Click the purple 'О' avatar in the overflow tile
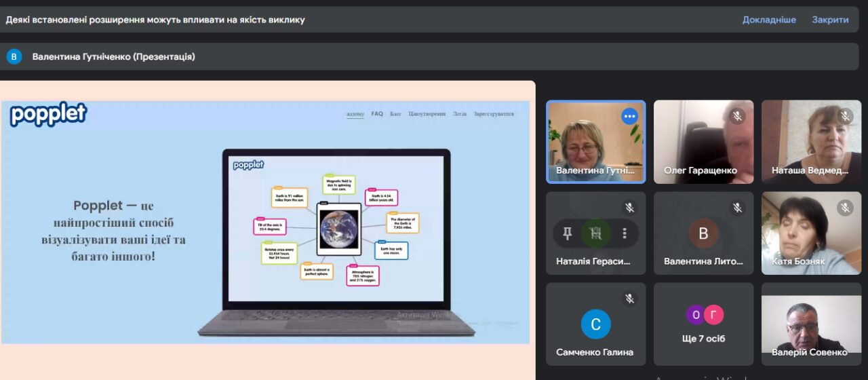Viewport: 868px width, 380px height. [x=695, y=315]
